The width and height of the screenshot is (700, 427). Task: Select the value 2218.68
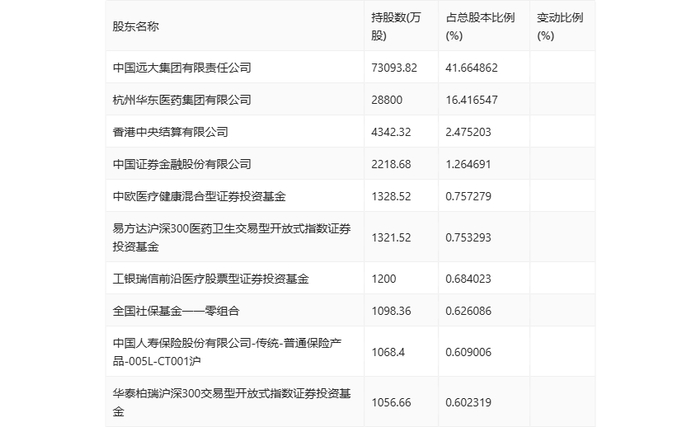coord(391,164)
